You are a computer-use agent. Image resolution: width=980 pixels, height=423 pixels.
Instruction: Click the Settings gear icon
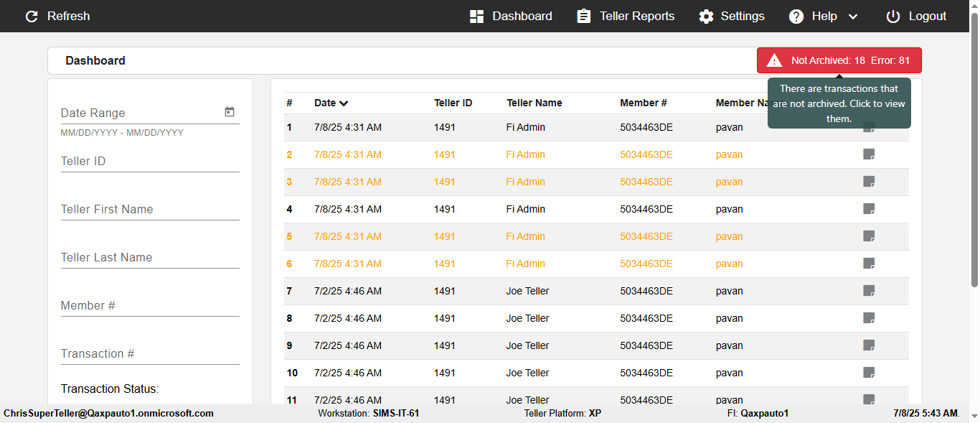point(707,17)
